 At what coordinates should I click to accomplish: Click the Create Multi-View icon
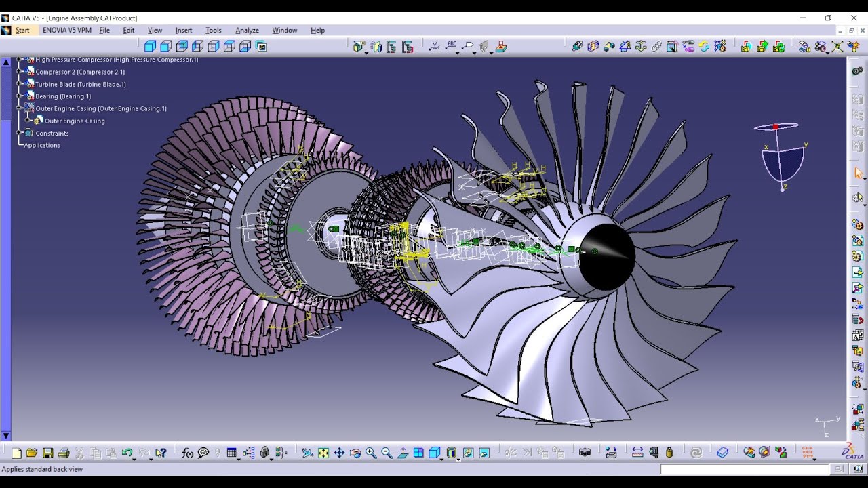(418, 453)
